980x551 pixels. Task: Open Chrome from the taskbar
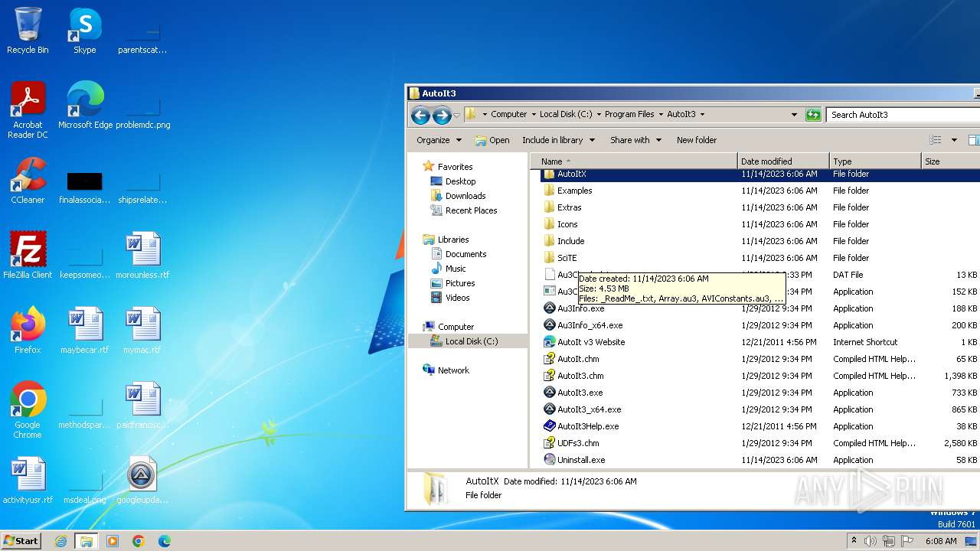click(139, 541)
